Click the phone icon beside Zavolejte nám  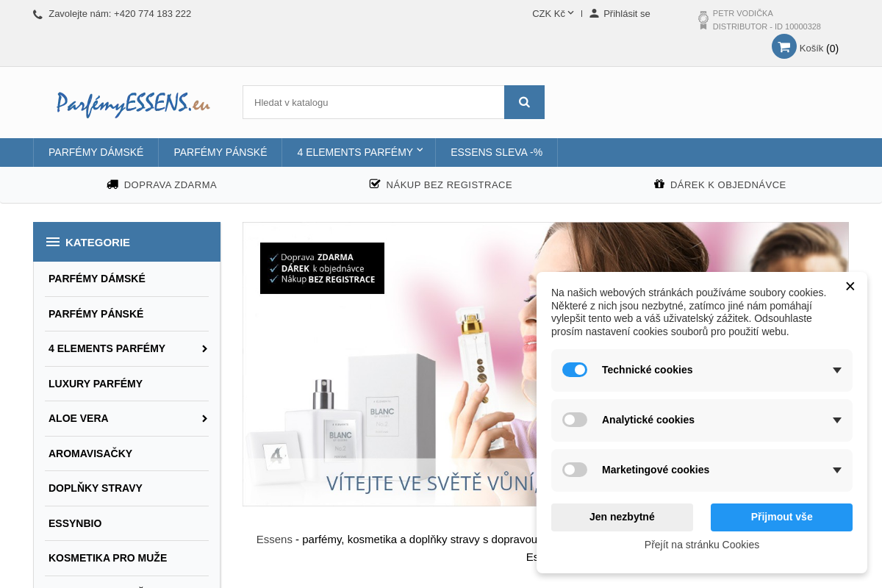(x=37, y=14)
